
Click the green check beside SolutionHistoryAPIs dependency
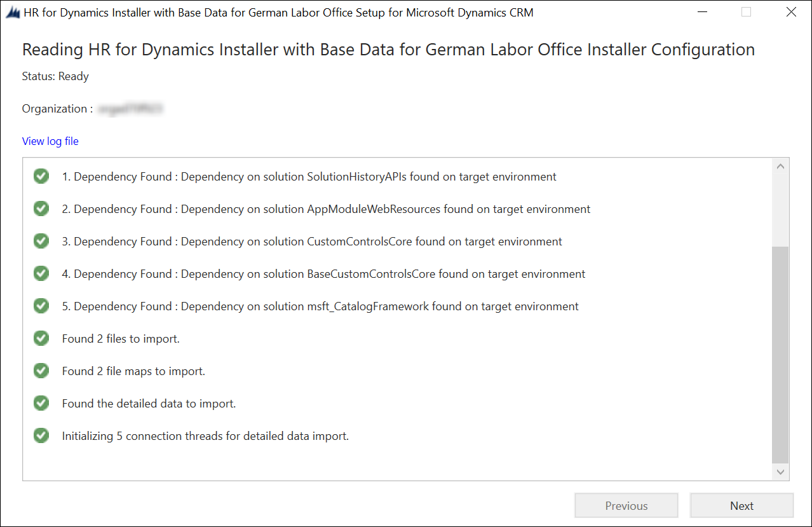click(x=41, y=176)
